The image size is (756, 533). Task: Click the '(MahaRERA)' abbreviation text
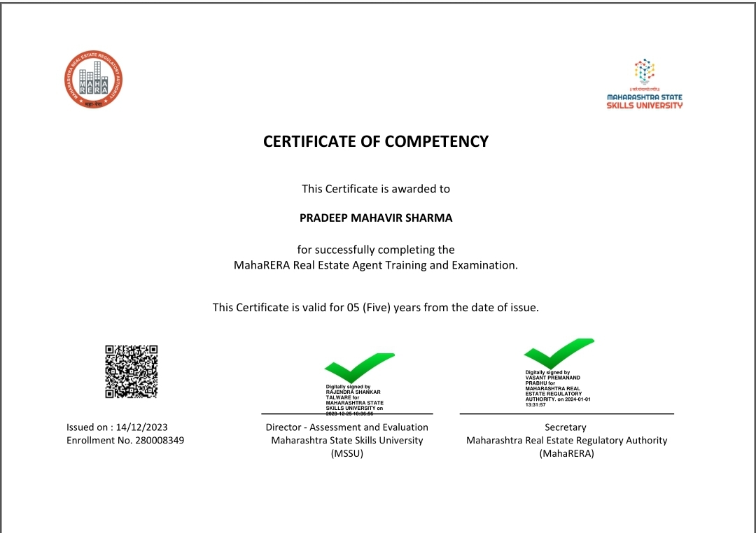[x=566, y=454]
